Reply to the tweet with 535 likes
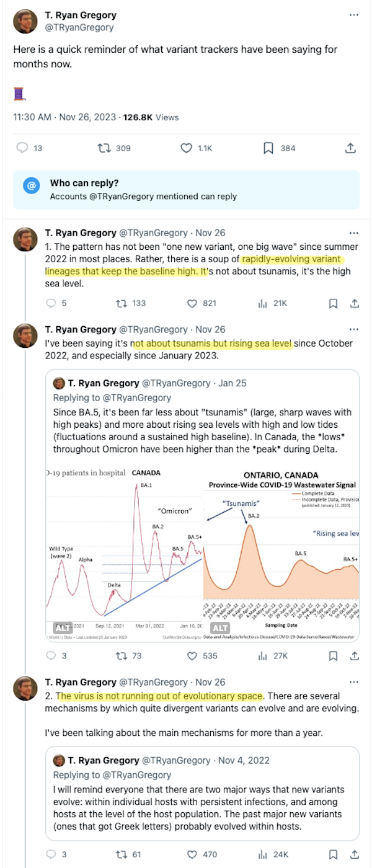 [x=52, y=655]
